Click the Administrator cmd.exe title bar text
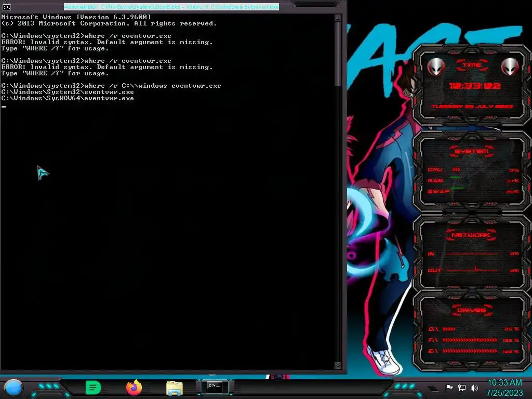 point(171,7)
